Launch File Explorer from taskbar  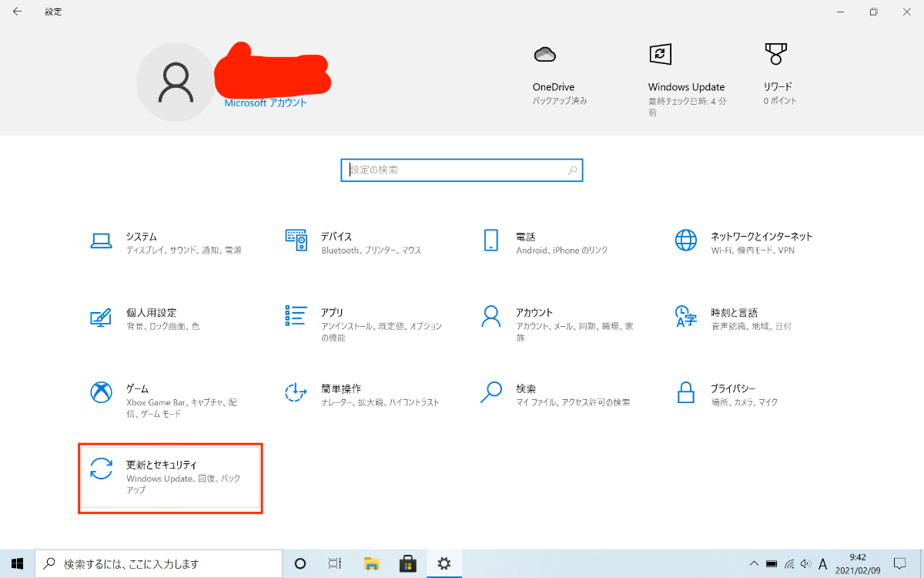click(372, 563)
